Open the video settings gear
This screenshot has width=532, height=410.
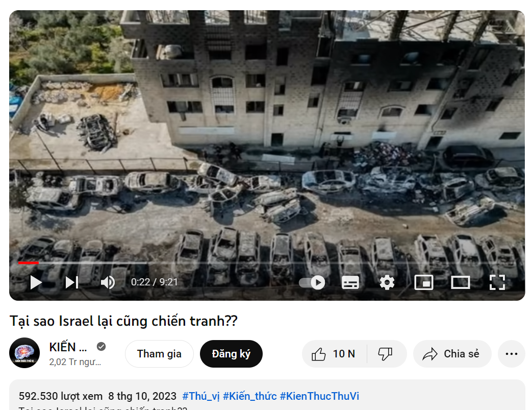(x=387, y=282)
